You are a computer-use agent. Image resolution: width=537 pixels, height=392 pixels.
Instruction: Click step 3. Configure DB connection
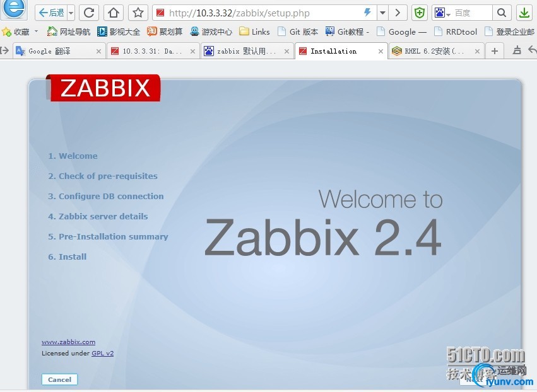click(106, 197)
